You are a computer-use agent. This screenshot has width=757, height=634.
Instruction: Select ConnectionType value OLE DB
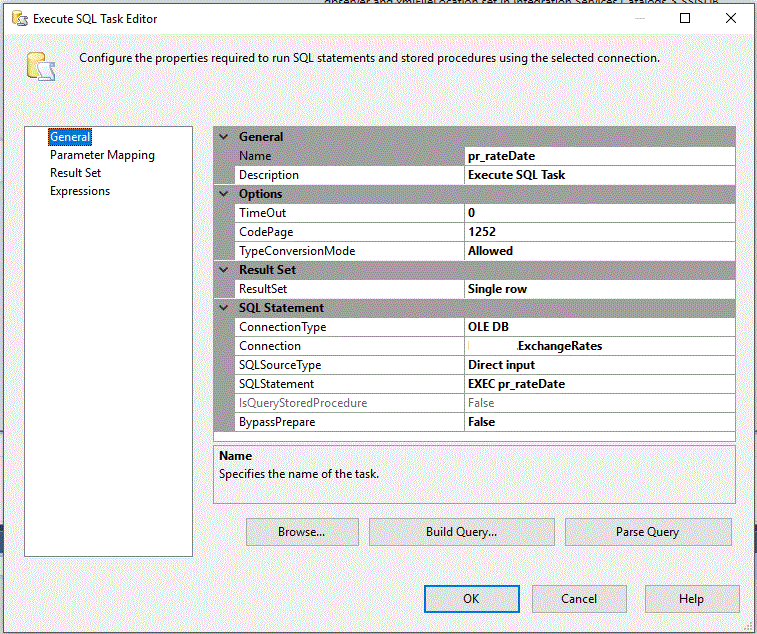click(600, 327)
